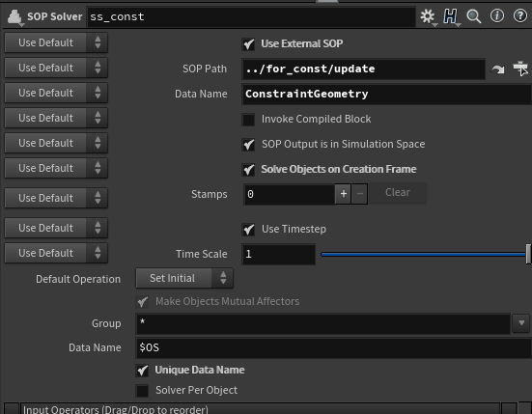The width and height of the screenshot is (532, 414).
Task: Enable Solver Per Object checkbox
Action: point(143,391)
